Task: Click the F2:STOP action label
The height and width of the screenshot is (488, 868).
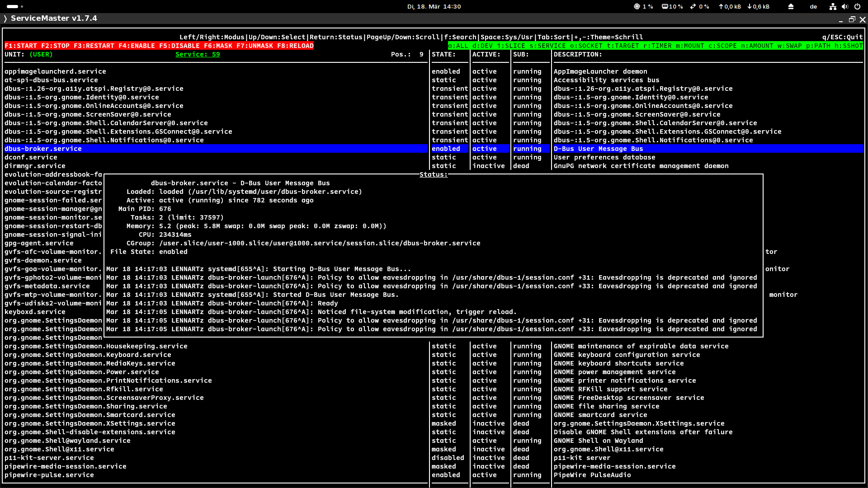Action: [x=56, y=46]
